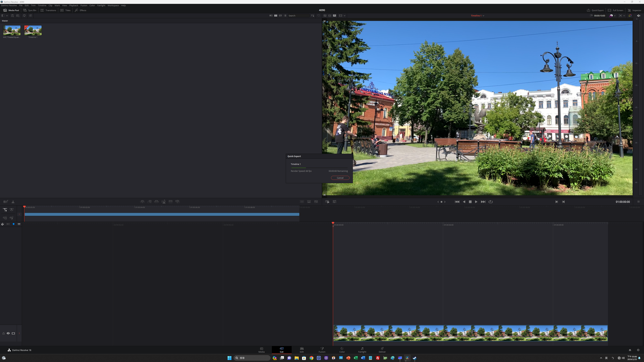Open the Timeline 1 dropdown above viewer
Screen dimensions: 644x362
tap(477, 15)
